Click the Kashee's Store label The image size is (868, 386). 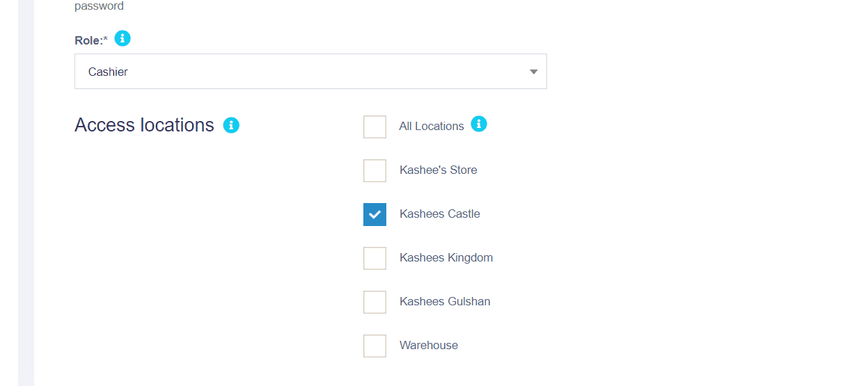click(439, 170)
